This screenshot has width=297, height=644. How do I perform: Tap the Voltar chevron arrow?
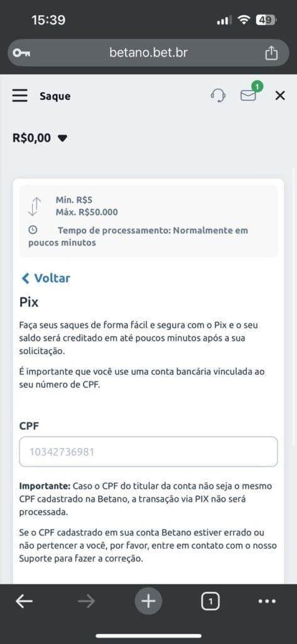pos(26,279)
